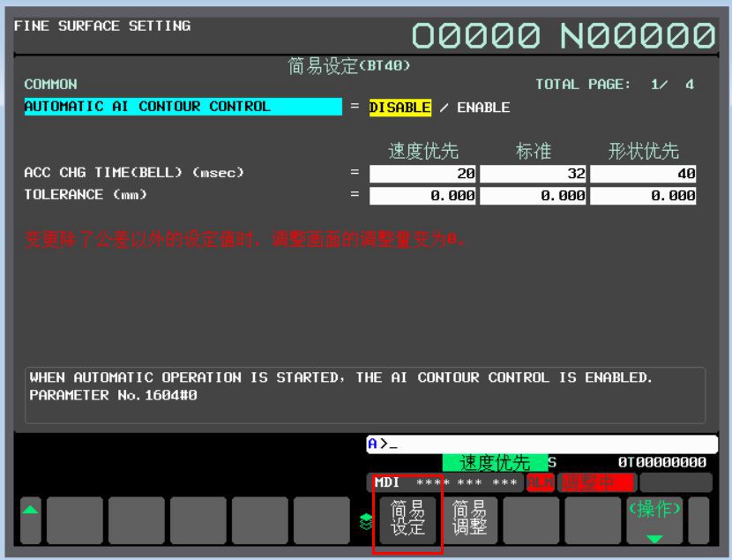The image size is (732, 560).
Task: Click the AUTOMATIC AI CONTOUR CONTROL label
Action: click(183, 108)
